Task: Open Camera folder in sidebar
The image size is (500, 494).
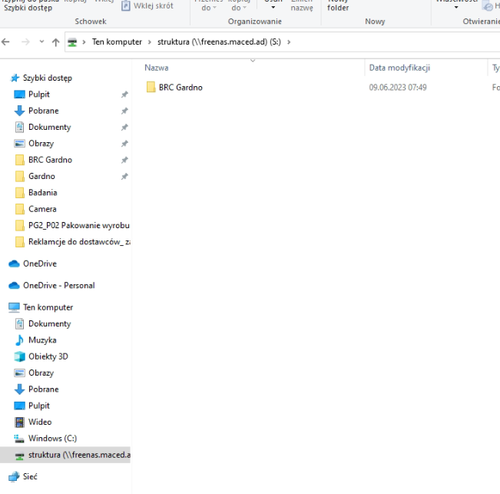Action: [42, 209]
